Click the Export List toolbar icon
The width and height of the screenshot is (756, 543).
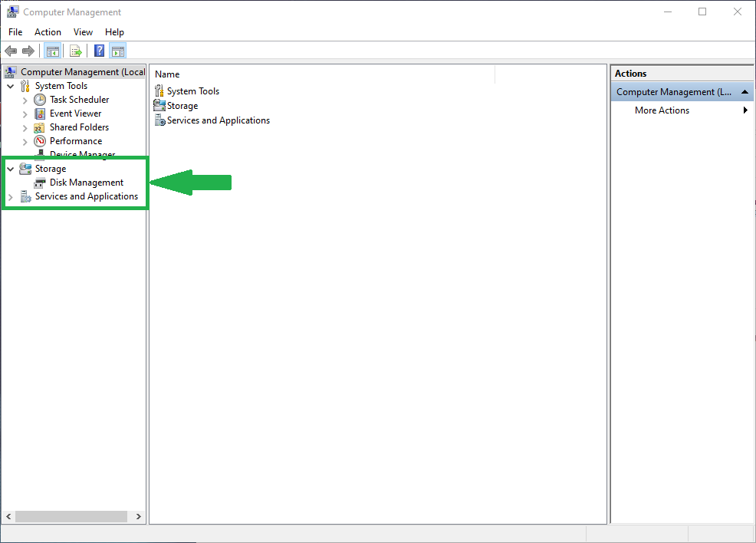pyautogui.click(x=76, y=51)
